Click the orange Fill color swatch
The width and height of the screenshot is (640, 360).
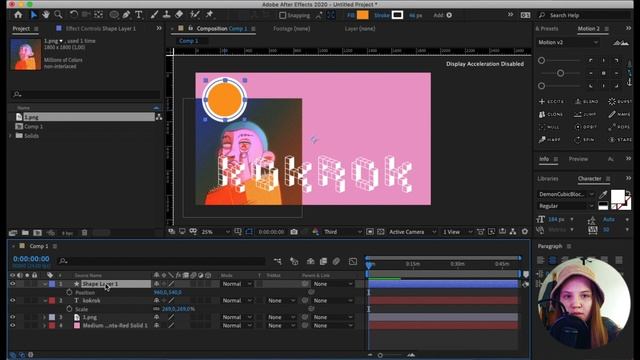point(362,16)
